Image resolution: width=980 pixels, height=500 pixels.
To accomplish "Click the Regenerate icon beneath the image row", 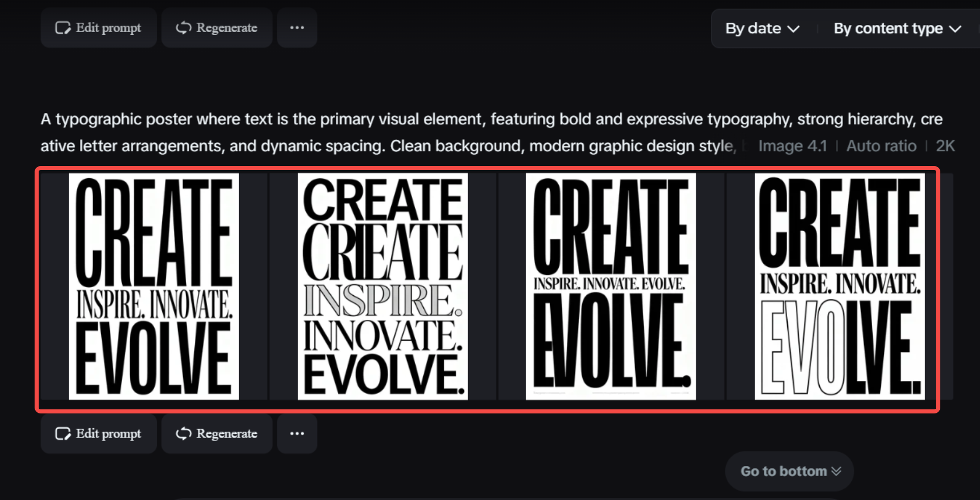I will click(x=183, y=434).
